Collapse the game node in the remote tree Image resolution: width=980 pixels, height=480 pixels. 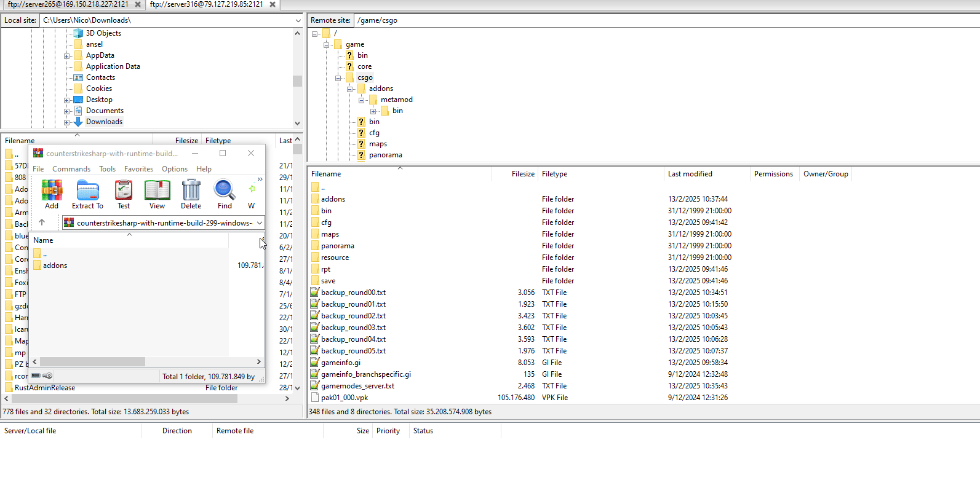[x=327, y=45]
